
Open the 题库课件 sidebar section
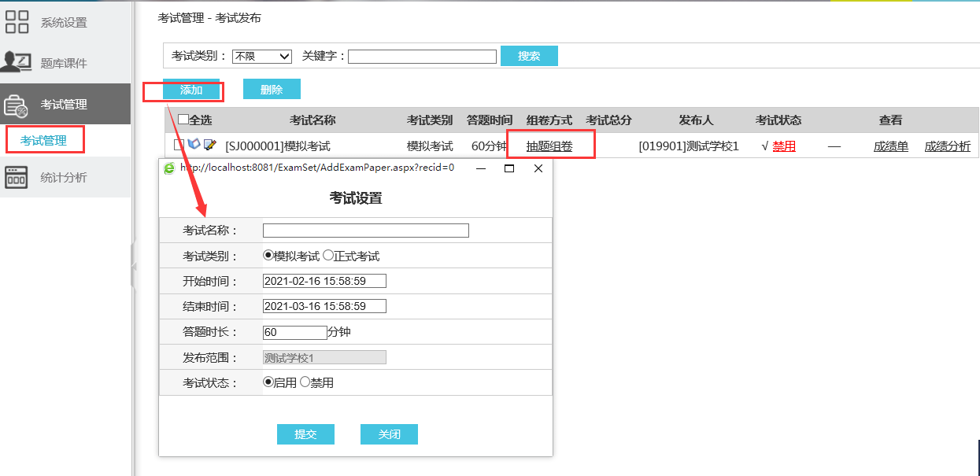[65, 63]
